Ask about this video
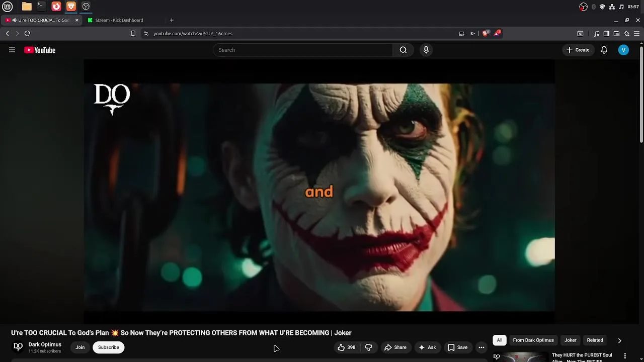The width and height of the screenshot is (644, 362). (x=427, y=347)
